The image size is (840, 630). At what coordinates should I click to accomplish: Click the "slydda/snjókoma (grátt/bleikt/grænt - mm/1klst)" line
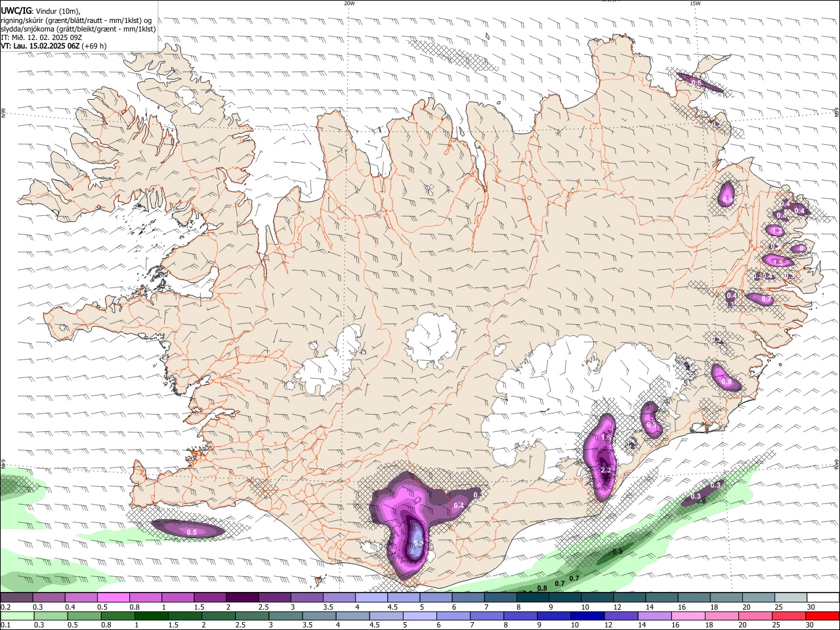coord(78,29)
